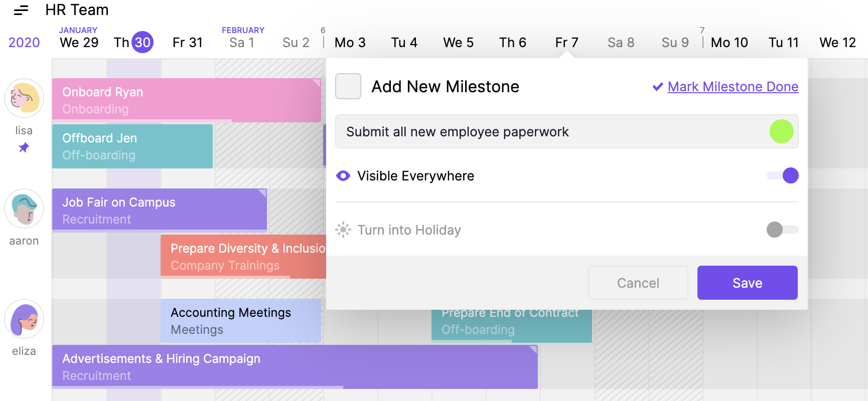Open the 2020 year selector

tap(24, 43)
